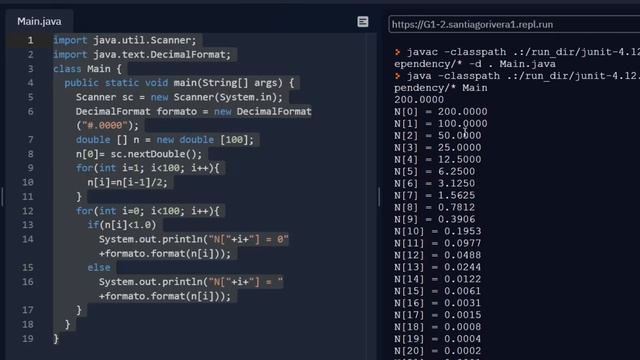This screenshot has width=640, height=360.
Task: Click 'N[15] = 0.0061' console output
Action: [438, 291]
